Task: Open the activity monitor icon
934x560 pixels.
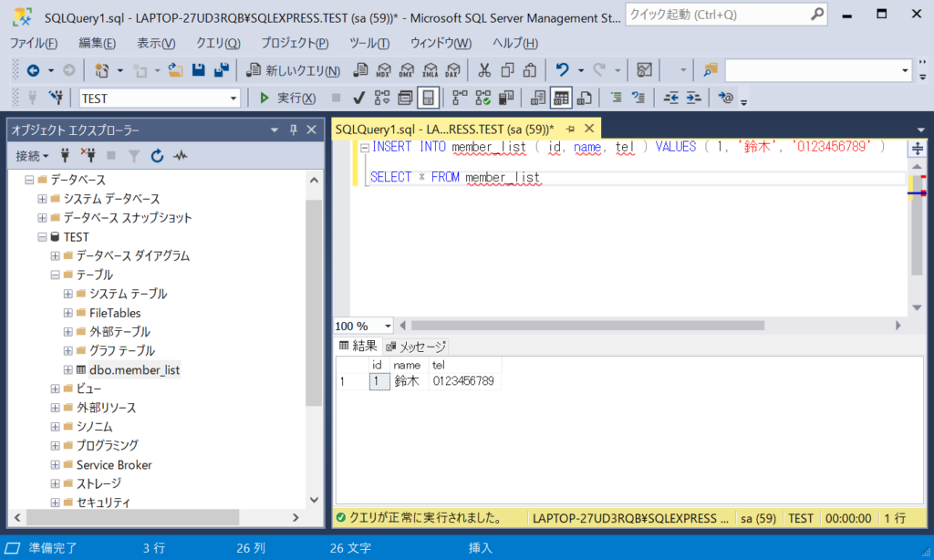Action: 644,70
